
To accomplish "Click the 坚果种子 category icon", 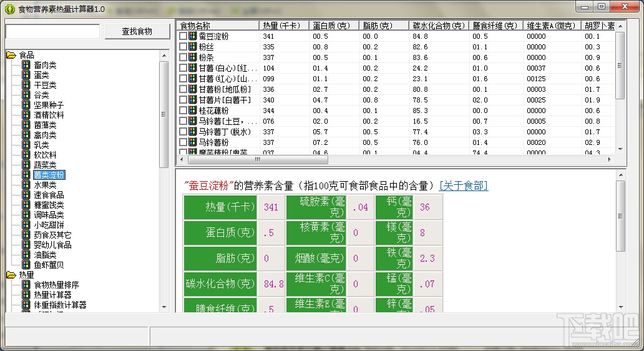I will (26, 105).
